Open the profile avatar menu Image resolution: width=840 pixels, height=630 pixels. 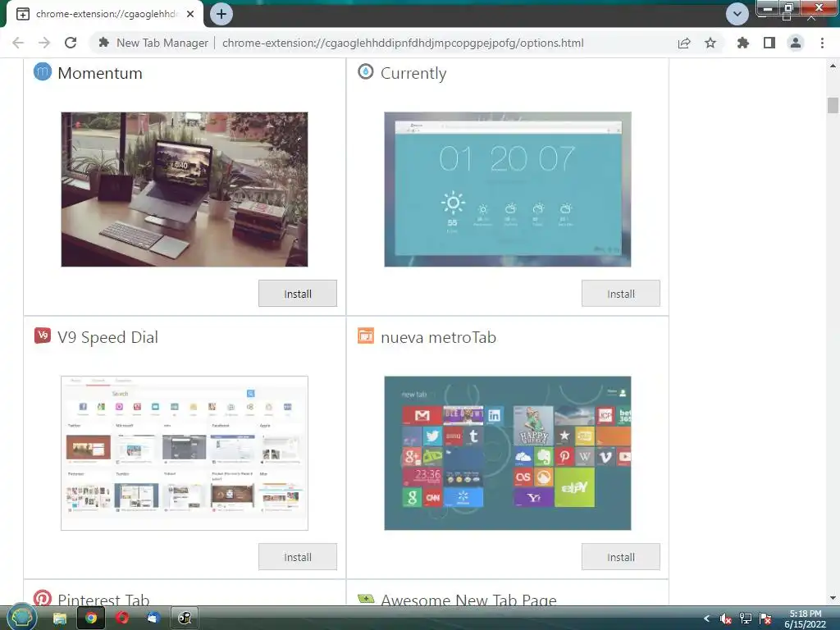[x=796, y=43]
